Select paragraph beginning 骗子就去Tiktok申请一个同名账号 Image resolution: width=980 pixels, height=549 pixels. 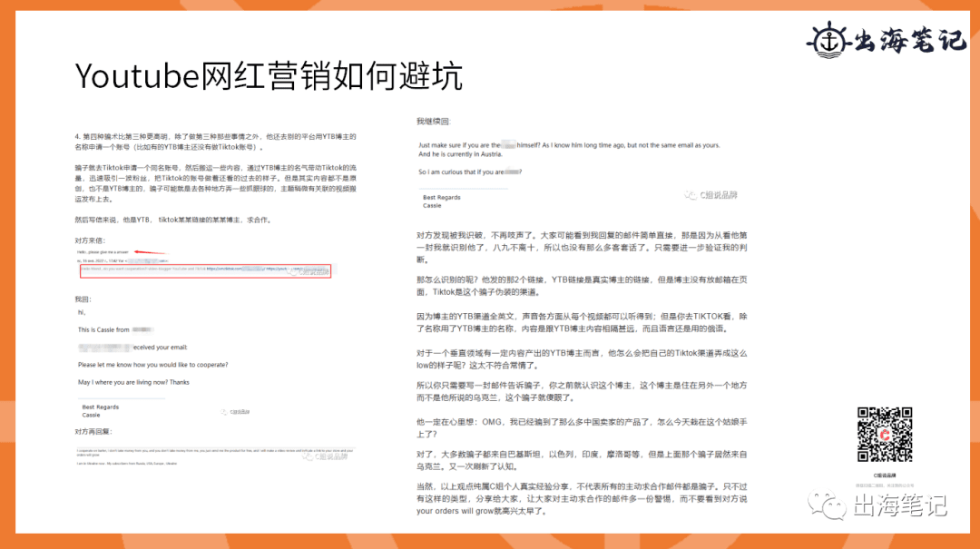click(216, 183)
